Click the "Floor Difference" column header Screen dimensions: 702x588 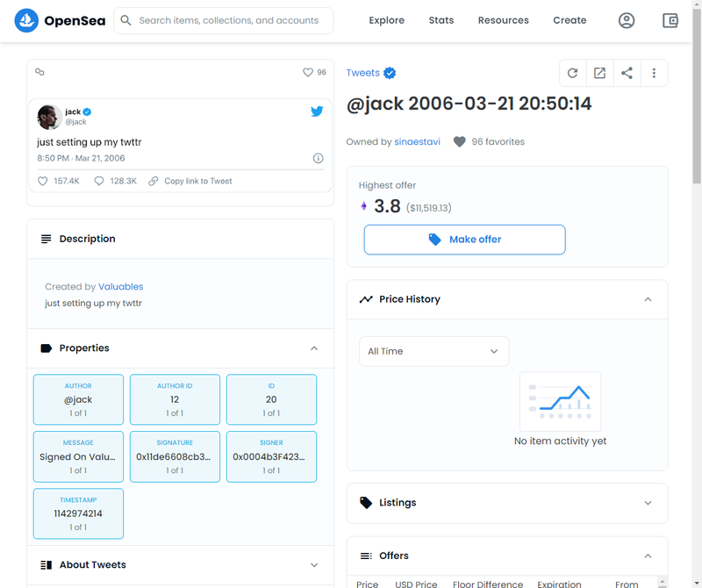[x=488, y=584]
